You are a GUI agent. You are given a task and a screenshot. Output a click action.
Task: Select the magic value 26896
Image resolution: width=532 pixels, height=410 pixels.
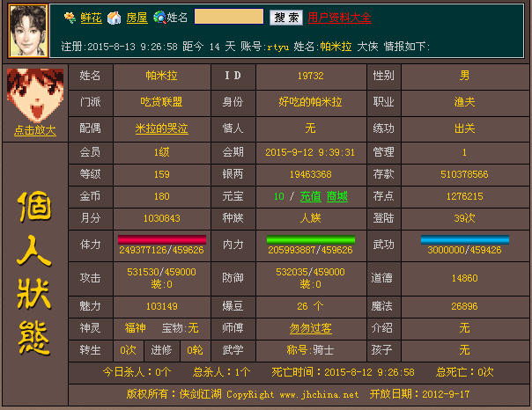tap(464, 307)
